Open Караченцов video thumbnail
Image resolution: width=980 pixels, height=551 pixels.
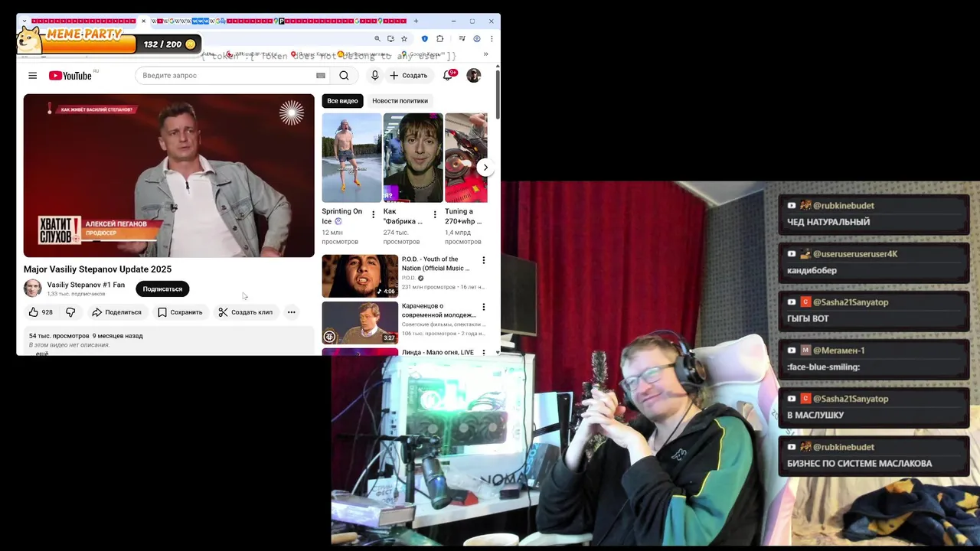click(x=360, y=322)
